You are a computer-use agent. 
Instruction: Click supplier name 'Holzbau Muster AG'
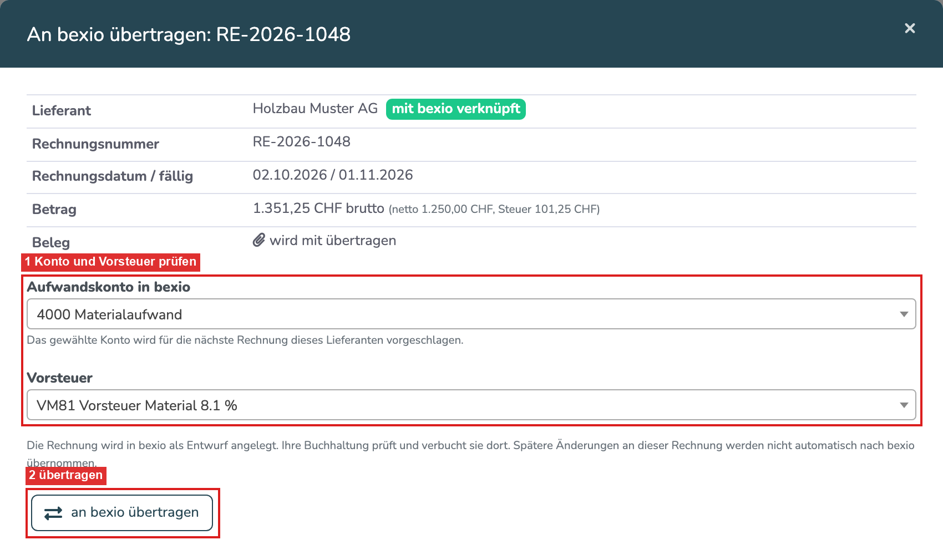tap(315, 109)
